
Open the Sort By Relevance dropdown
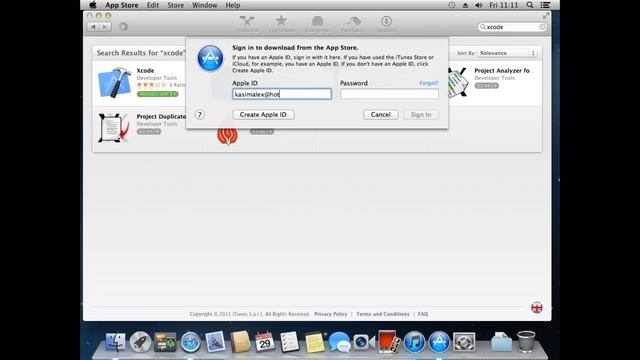point(507,53)
